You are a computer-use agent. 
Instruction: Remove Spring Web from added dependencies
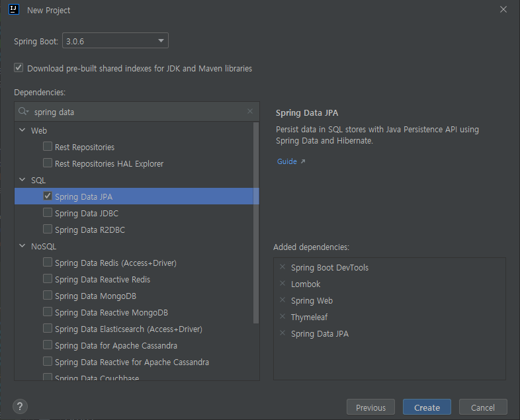(x=282, y=300)
